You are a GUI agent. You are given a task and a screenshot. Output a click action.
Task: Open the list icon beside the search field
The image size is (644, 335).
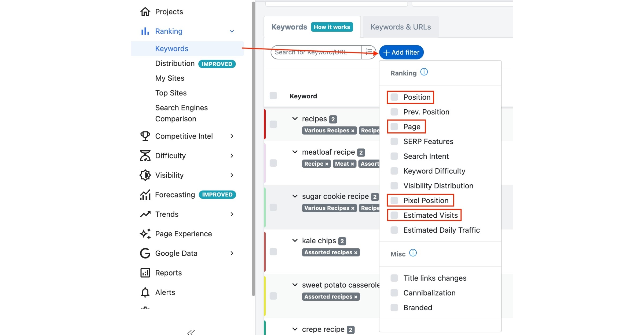click(368, 52)
